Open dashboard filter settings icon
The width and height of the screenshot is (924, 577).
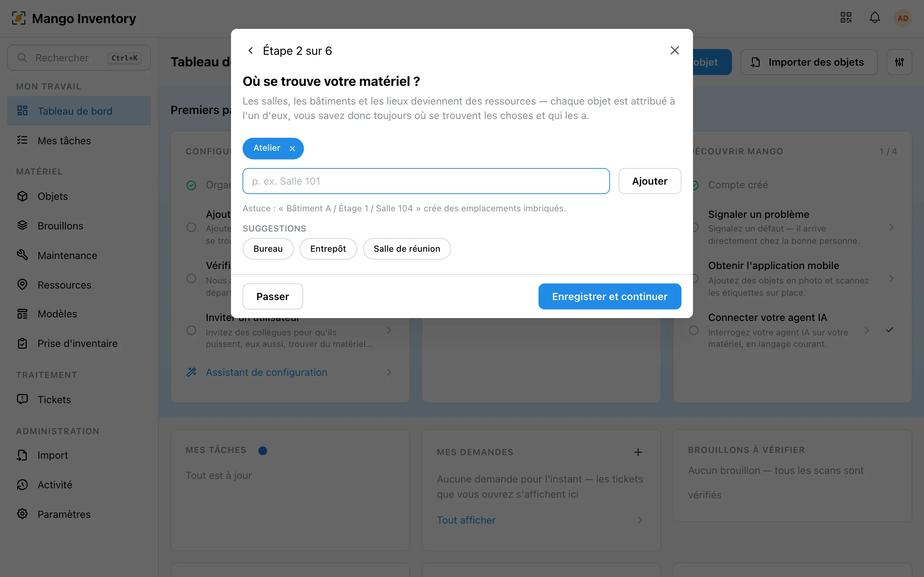pyautogui.click(x=899, y=62)
